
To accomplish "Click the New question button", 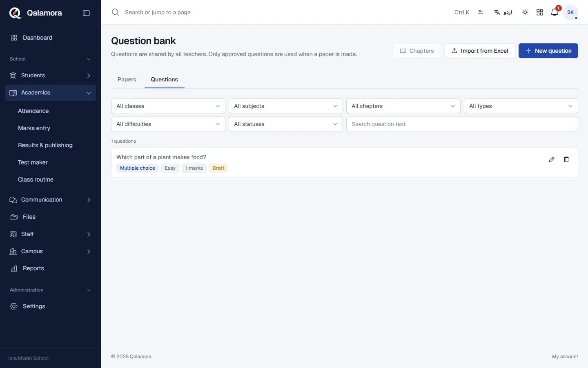I will [548, 51].
